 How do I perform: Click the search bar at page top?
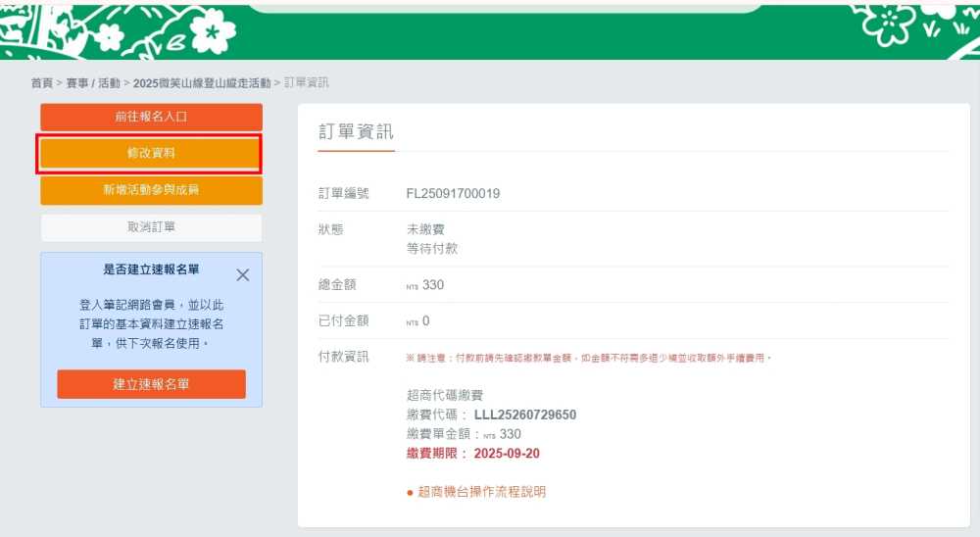[x=505, y=6]
